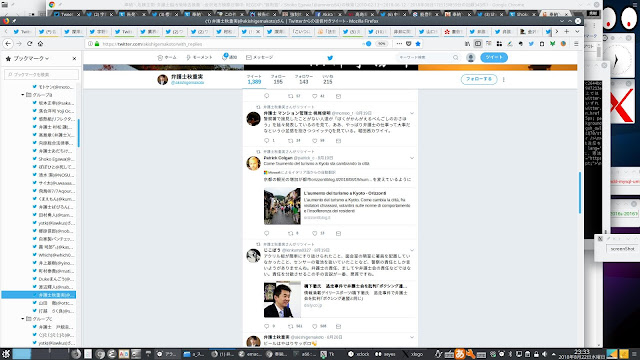
Task: Retweet the Patrick Colgan tweet
Action: [x=291, y=233]
